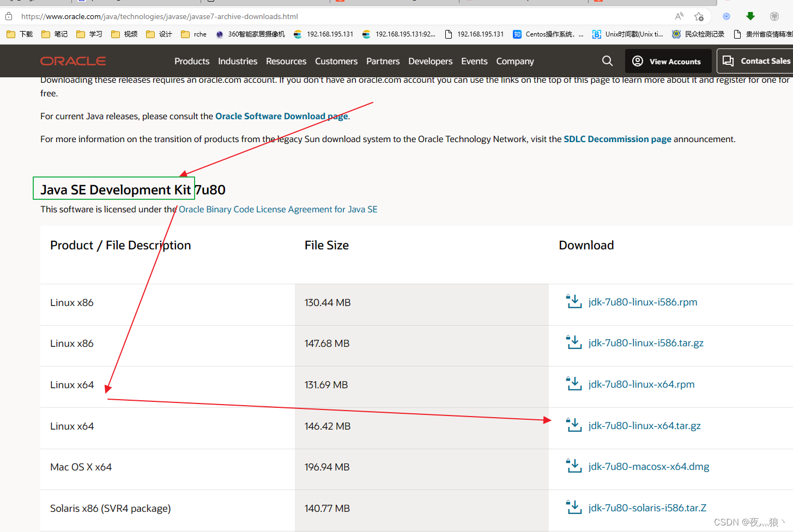
Task: Add page to favorites star icon
Action: point(699,16)
